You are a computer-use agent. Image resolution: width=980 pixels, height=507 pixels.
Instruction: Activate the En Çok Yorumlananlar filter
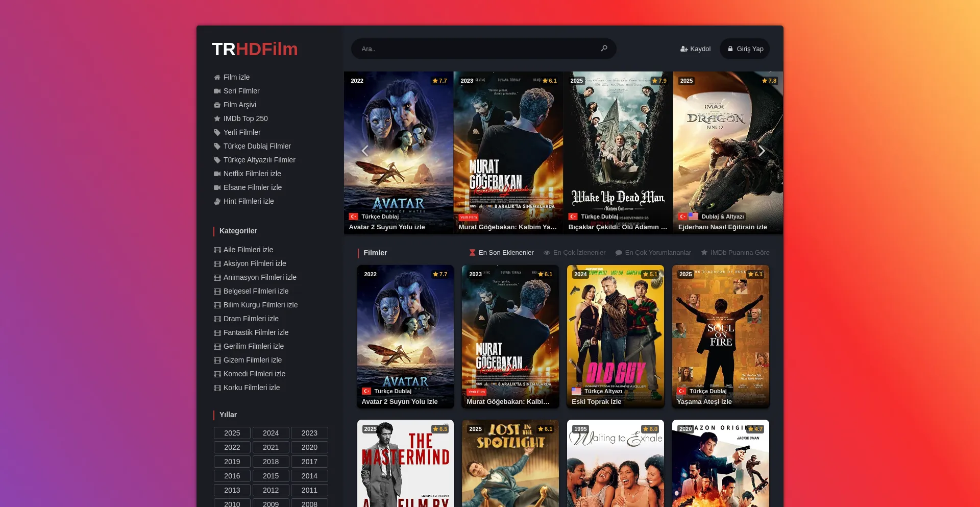coord(653,252)
